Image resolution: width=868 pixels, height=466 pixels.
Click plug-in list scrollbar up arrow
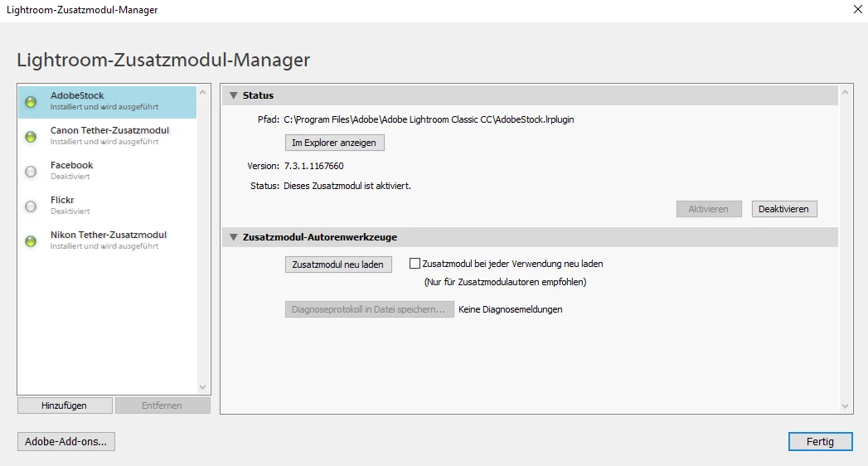coord(202,92)
